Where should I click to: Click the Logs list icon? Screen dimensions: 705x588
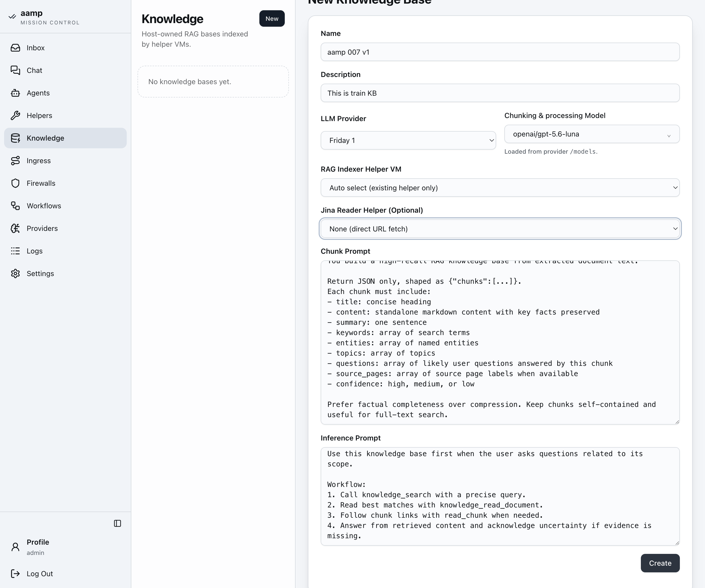click(x=15, y=251)
